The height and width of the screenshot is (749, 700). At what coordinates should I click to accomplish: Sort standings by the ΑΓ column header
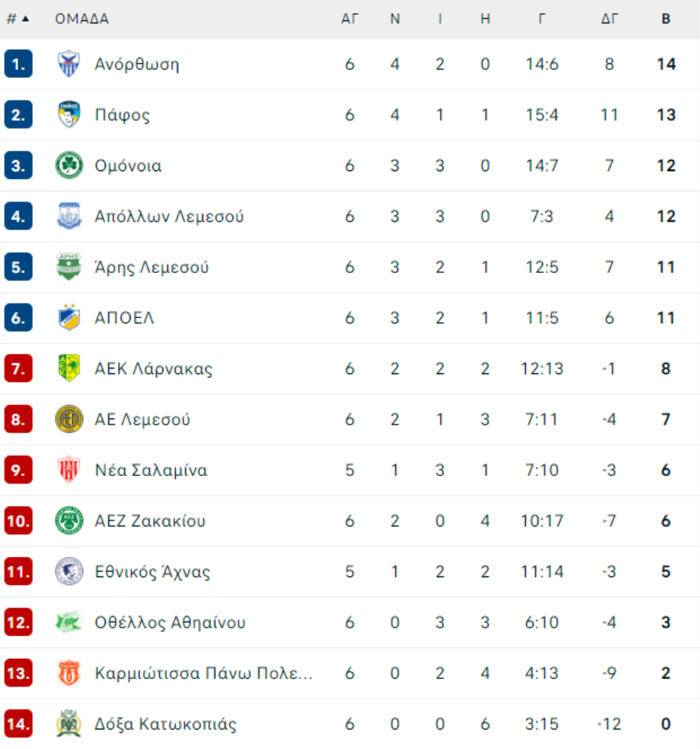click(x=350, y=19)
